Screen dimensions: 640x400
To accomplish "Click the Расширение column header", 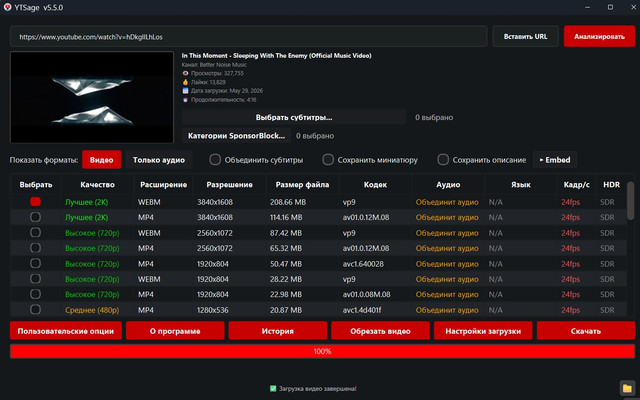I will pyautogui.click(x=163, y=184).
